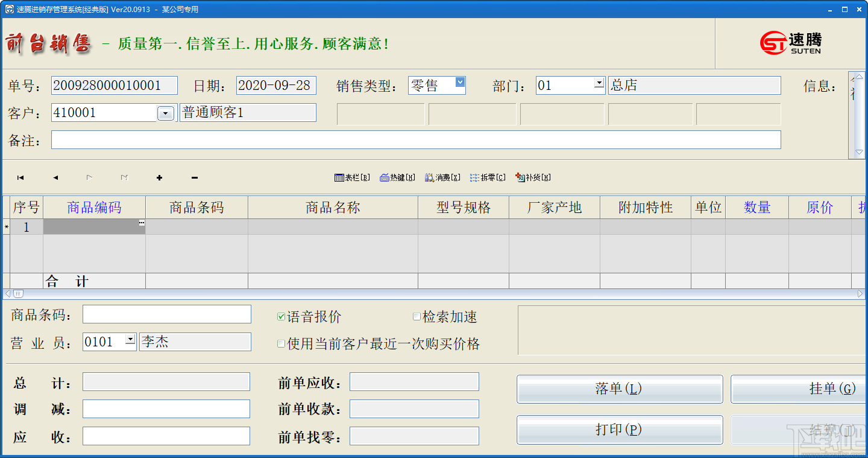
Task: Check 使用当前客户最近一次购买价格 option
Action: (281, 343)
